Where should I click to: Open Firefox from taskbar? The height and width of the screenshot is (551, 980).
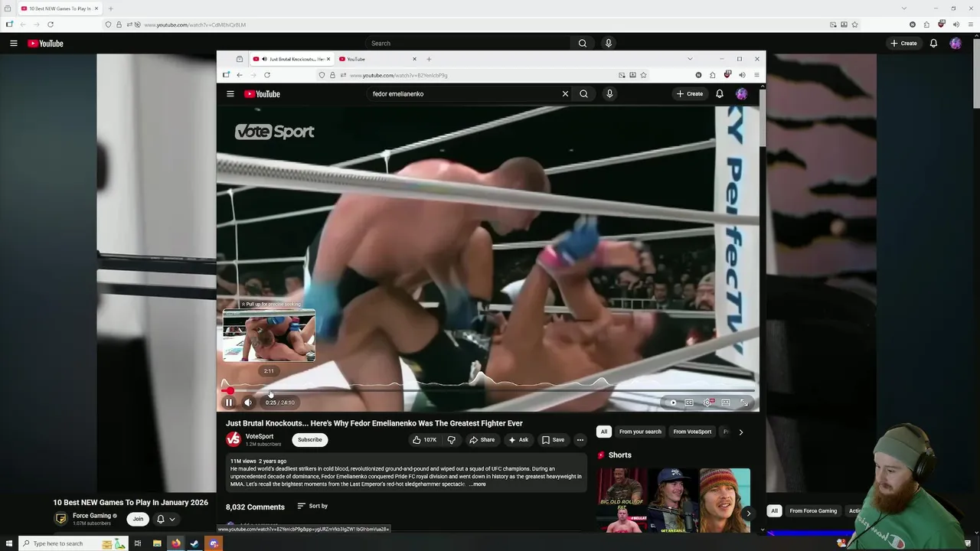pyautogui.click(x=175, y=543)
